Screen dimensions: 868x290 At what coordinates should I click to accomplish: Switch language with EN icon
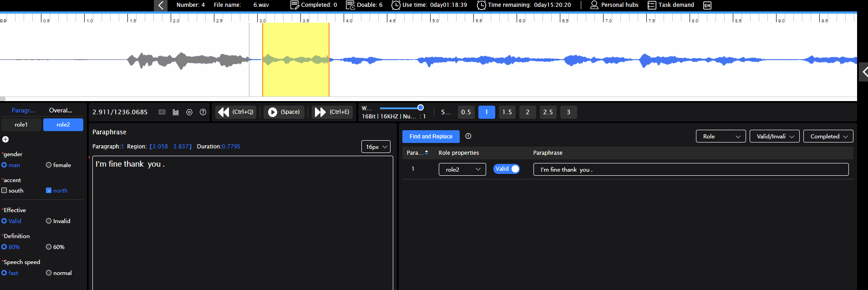click(707, 5)
